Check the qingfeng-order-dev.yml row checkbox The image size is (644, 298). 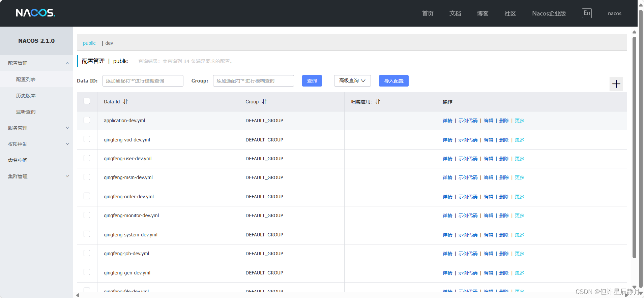point(87,196)
